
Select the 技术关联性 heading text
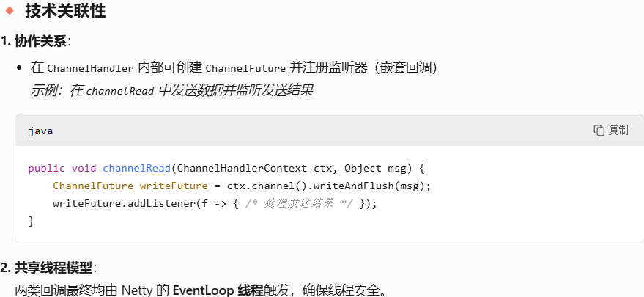[x=65, y=11]
